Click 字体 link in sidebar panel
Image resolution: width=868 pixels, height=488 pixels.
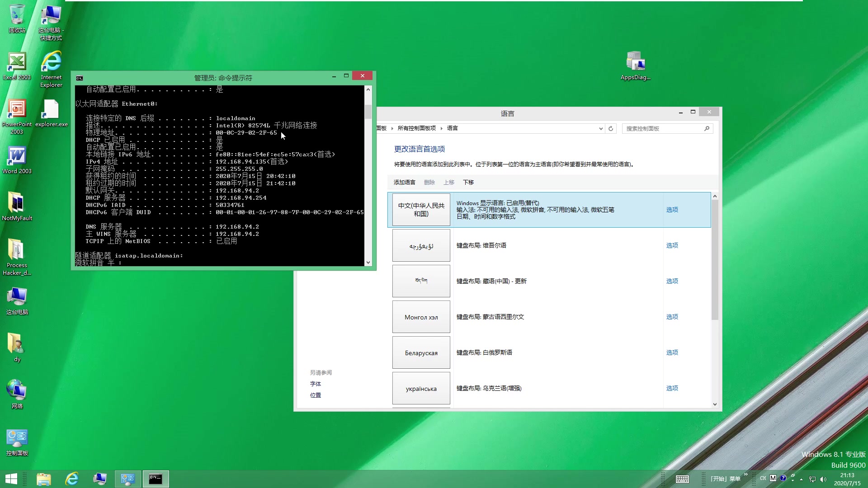tap(316, 383)
